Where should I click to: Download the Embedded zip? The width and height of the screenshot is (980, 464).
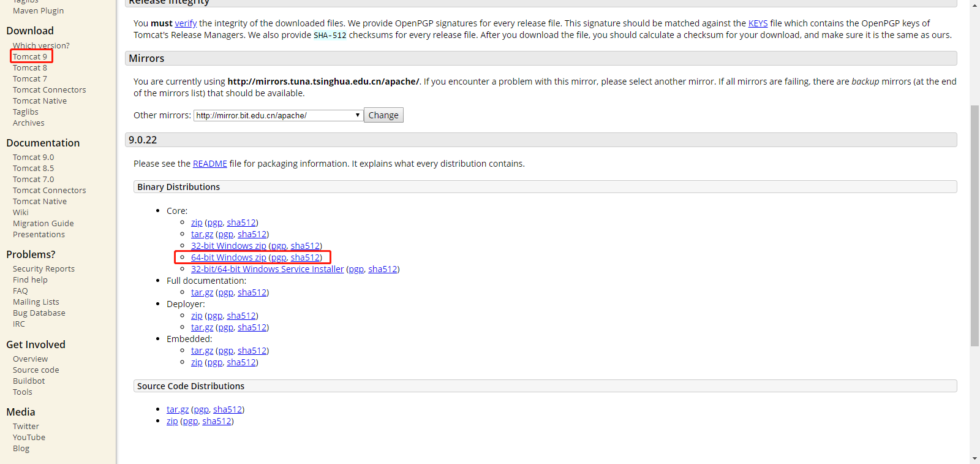pos(197,362)
